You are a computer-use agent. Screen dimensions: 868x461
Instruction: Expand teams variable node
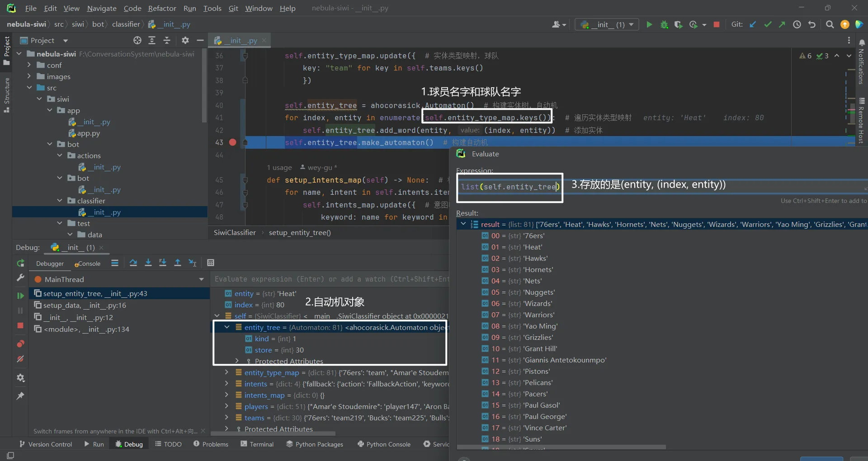click(226, 418)
